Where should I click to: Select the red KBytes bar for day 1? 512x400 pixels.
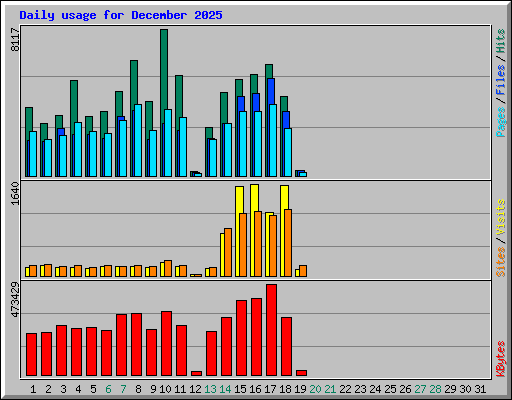pyautogui.click(x=31, y=354)
